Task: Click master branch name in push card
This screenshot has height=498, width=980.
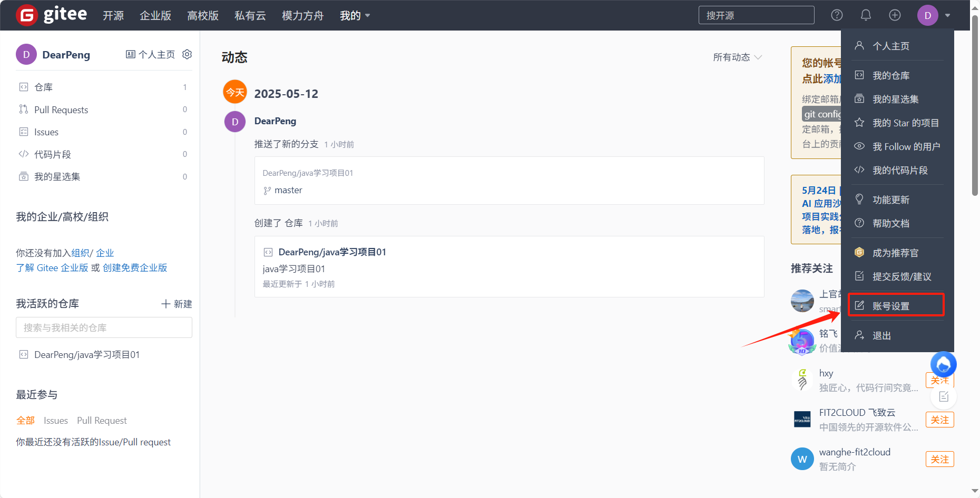Action: pyautogui.click(x=288, y=190)
